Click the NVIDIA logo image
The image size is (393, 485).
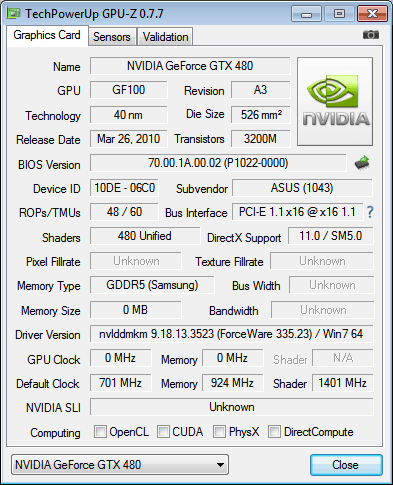(335, 102)
